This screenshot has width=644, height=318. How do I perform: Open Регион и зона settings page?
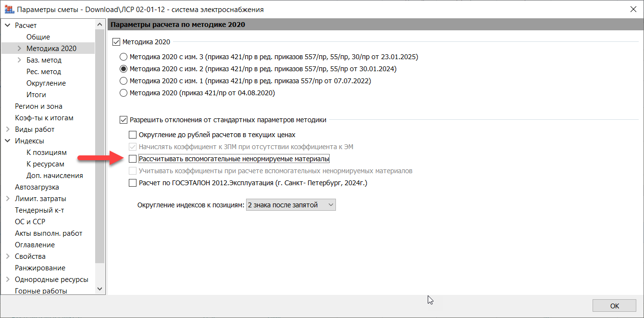click(38, 106)
